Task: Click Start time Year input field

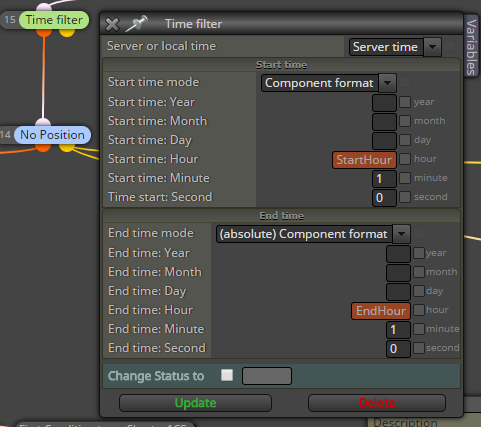Action: tap(384, 102)
